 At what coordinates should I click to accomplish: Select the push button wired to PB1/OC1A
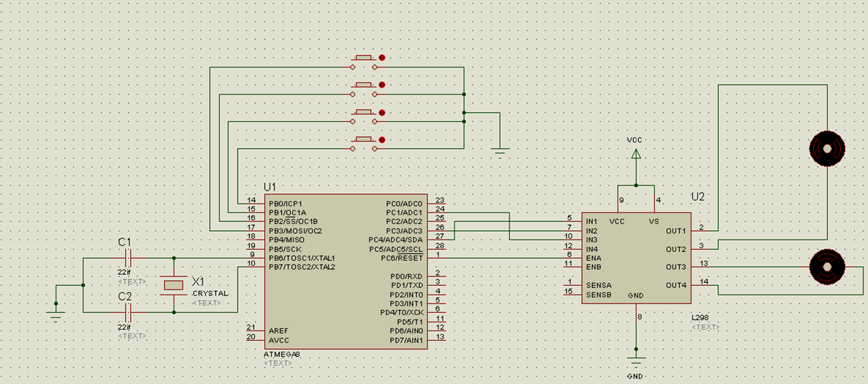coord(364,117)
